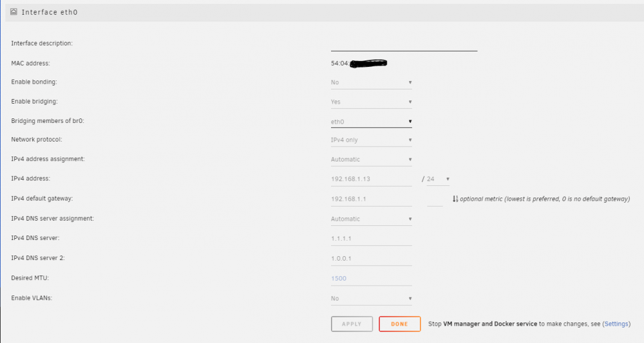Click the IPv4 default gateway field

click(372, 199)
